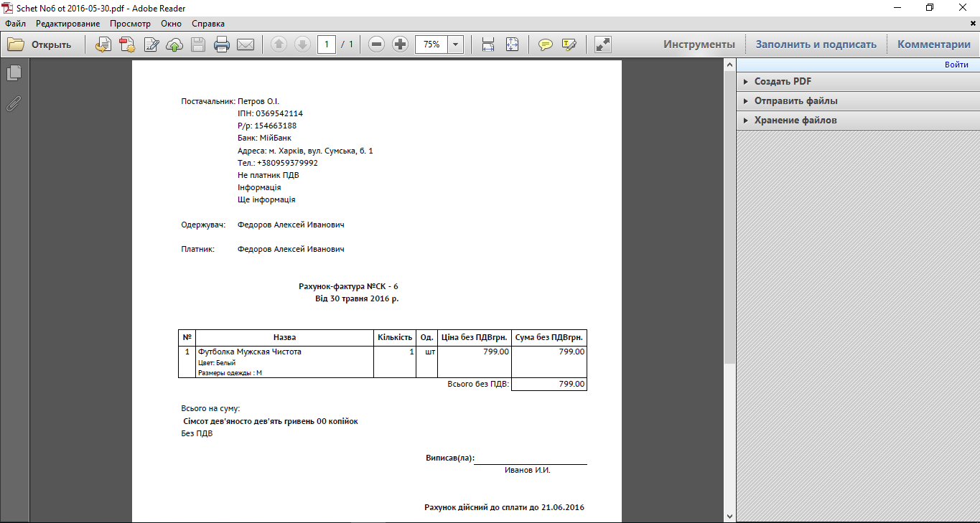Open page thumbnails in left sidebar
This screenshot has width=980, height=523.
(14, 73)
